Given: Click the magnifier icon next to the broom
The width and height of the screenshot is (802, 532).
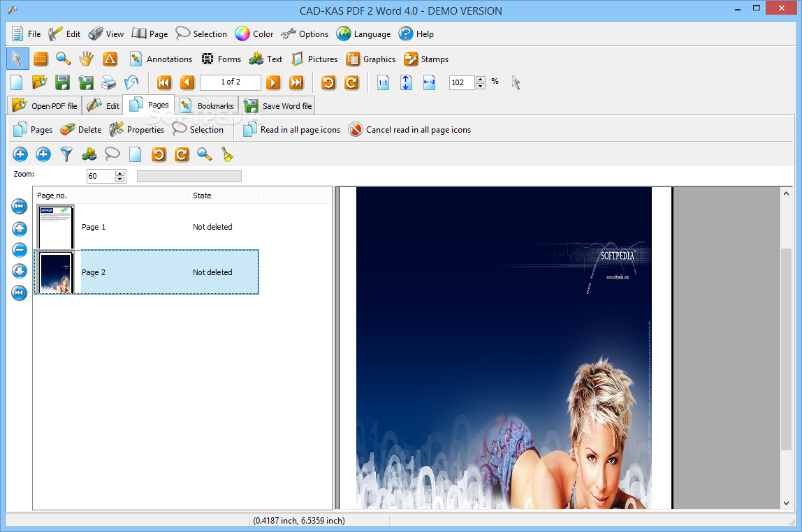Looking at the screenshot, I should 205,154.
